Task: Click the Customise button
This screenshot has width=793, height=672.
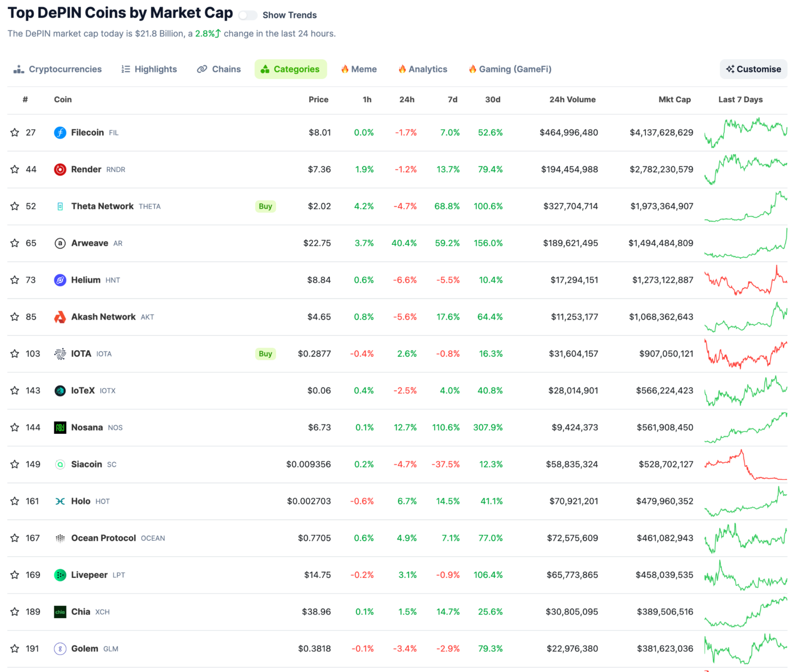Action: (x=753, y=69)
